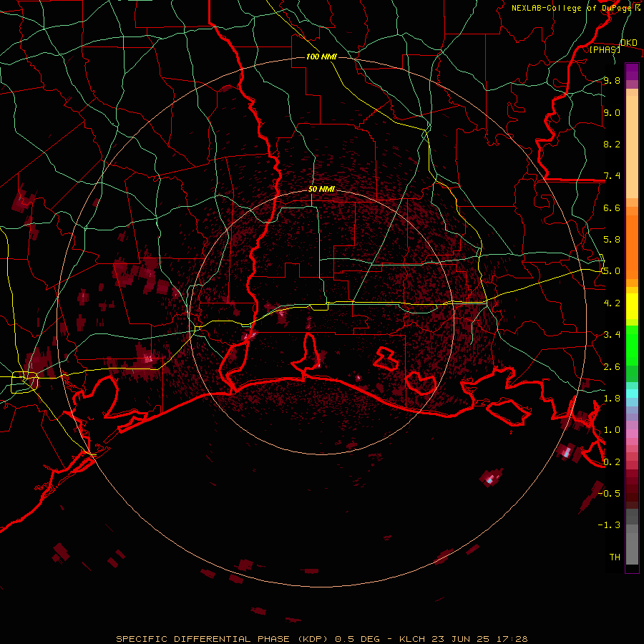Pick the gray band at the bottom of the color bar
644x644 pixels.
[632, 548]
